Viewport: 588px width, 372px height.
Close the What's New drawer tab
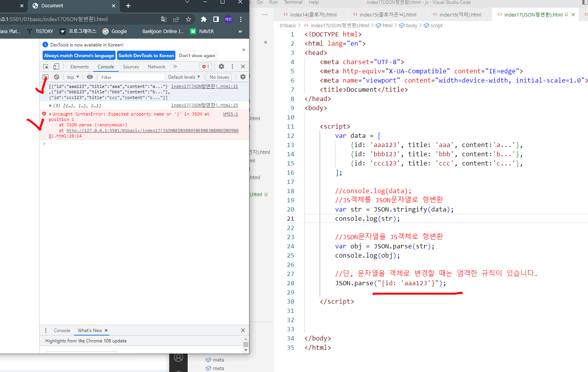106,331
